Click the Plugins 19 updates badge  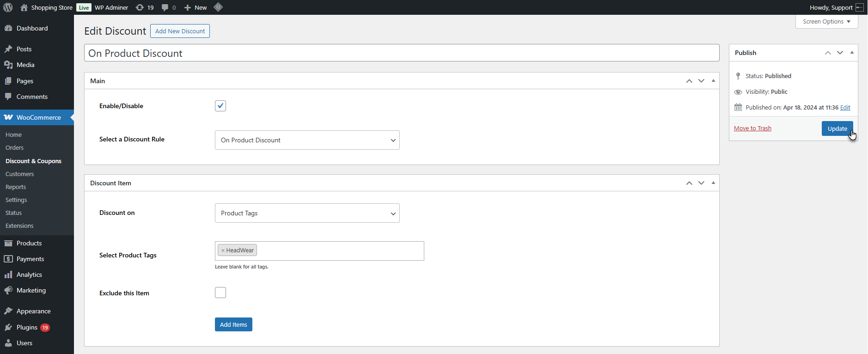point(45,328)
